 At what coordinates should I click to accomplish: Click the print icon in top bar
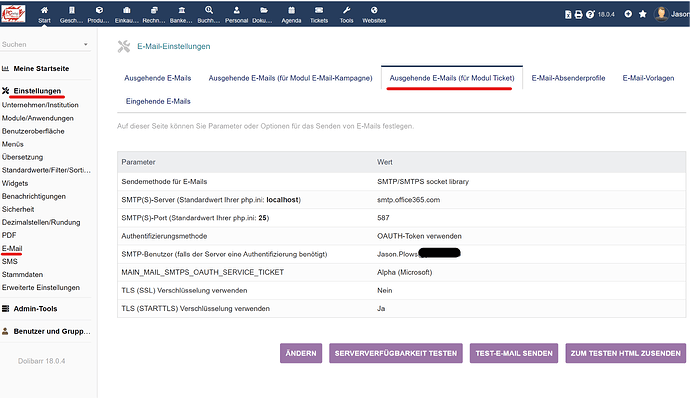[x=579, y=14]
